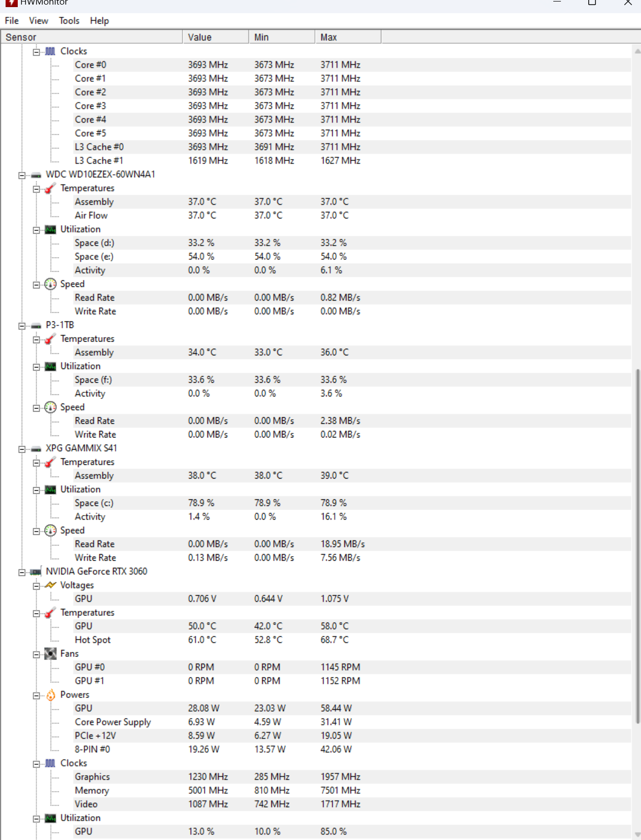641x840 pixels.
Task: Click the Voltages lightning icon under RTX 3060
Action: pyautogui.click(x=50, y=586)
